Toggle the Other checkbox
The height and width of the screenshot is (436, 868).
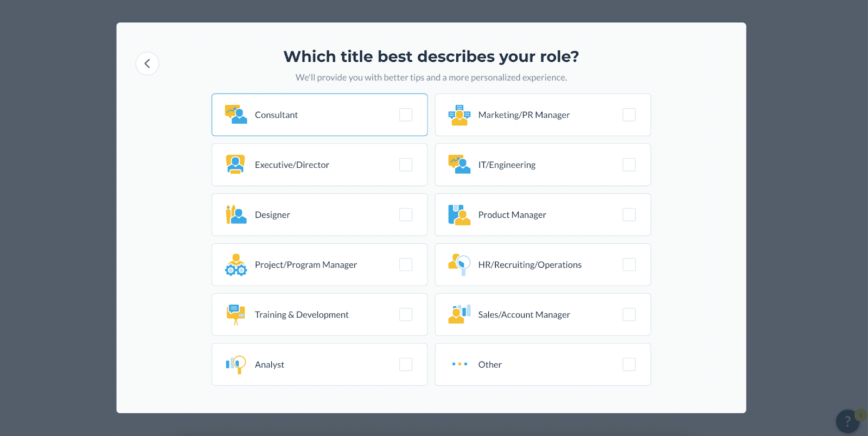pos(629,364)
